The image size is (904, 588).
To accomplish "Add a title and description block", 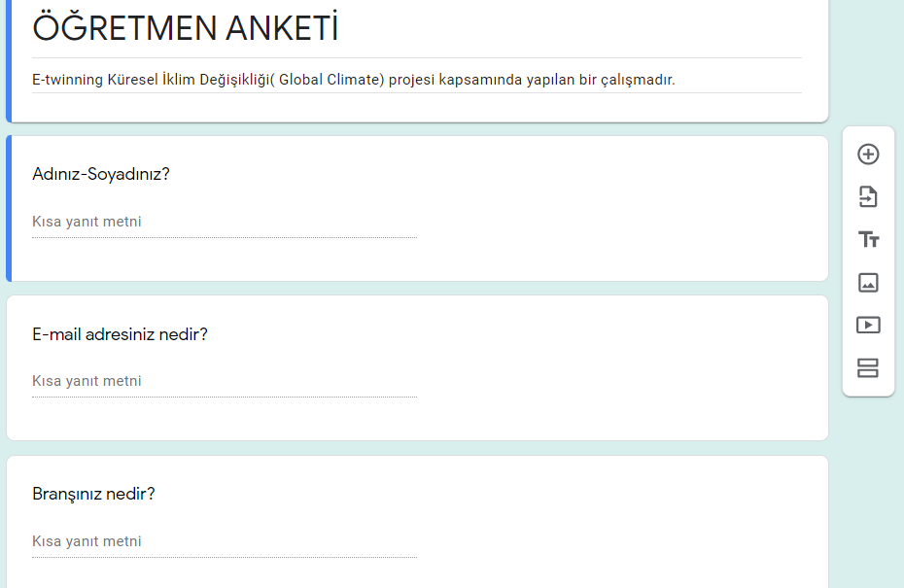I will (x=868, y=240).
